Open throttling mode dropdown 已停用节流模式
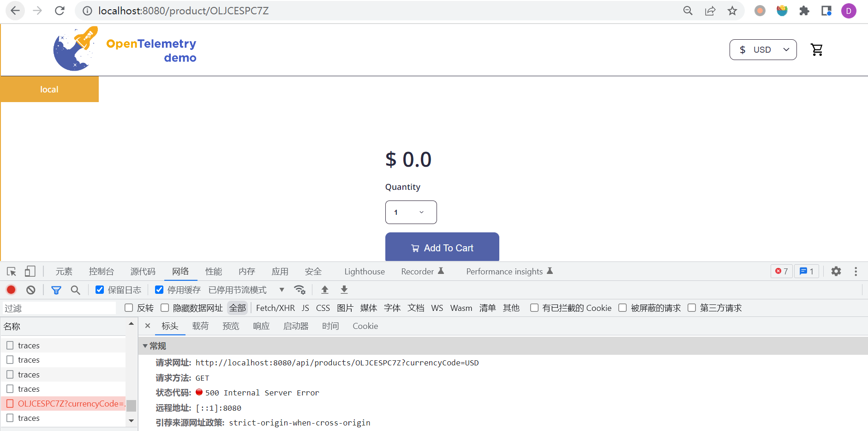 [246, 290]
